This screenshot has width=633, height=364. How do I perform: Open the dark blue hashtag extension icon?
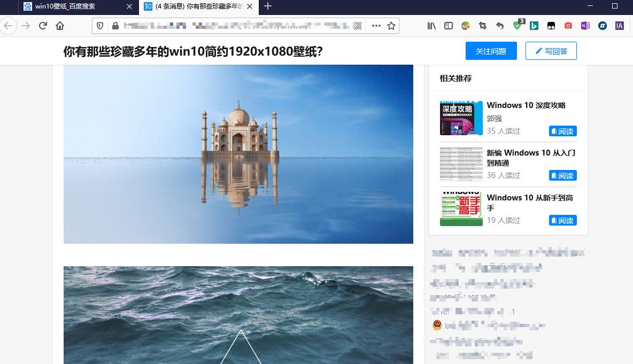coord(602,25)
